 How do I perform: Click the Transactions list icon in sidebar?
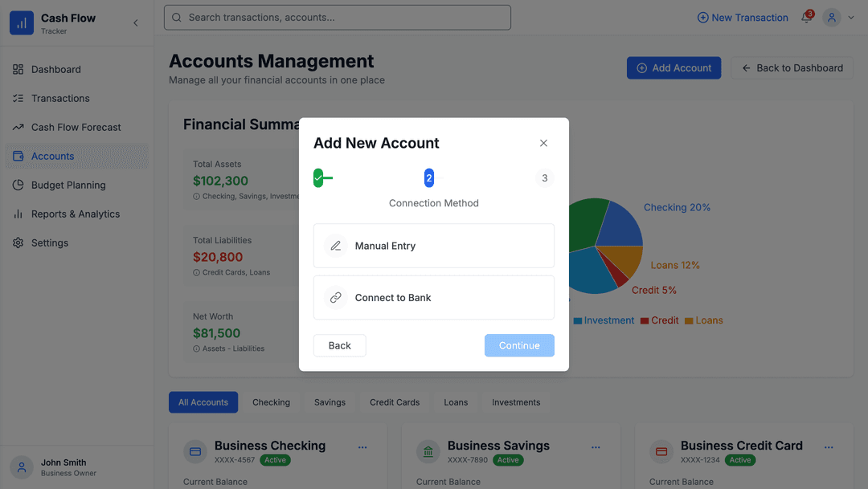point(18,98)
